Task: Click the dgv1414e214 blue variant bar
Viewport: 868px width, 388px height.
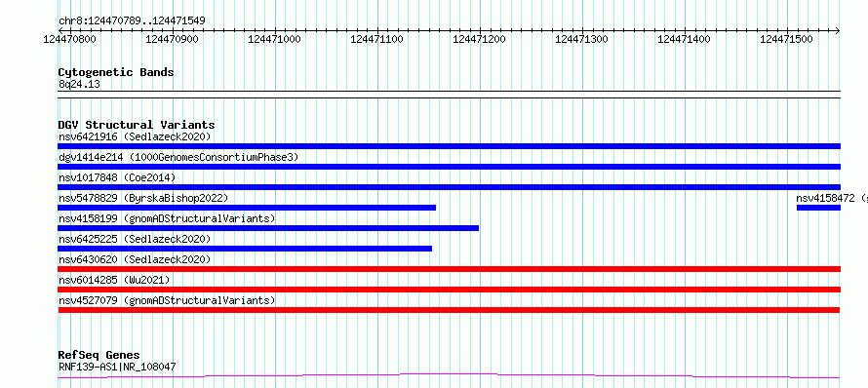Action: pos(449,167)
